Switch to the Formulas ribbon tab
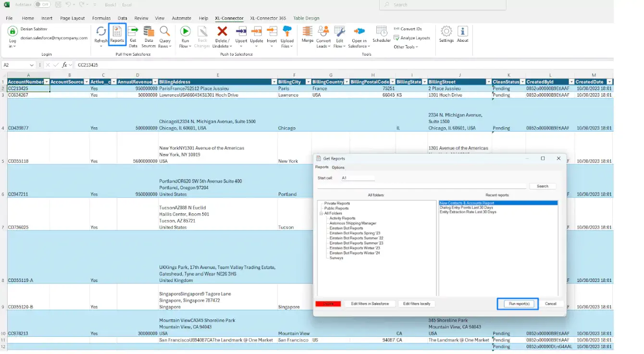 click(x=101, y=18)
